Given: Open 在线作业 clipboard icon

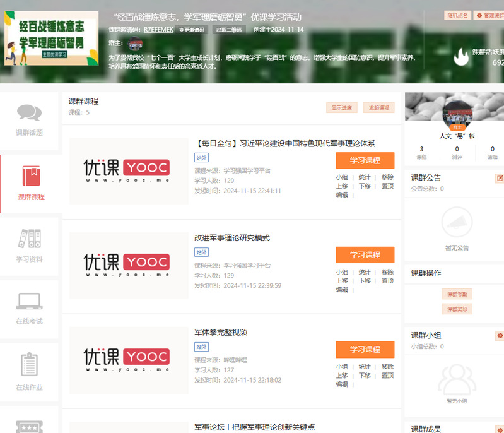Looking at the screenshot, I should (x=29, y=364).
